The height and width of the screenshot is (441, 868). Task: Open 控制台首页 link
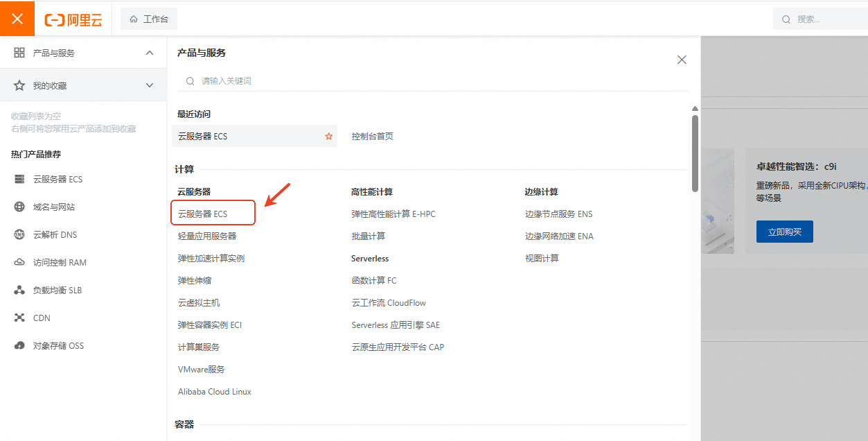[372, 137]
